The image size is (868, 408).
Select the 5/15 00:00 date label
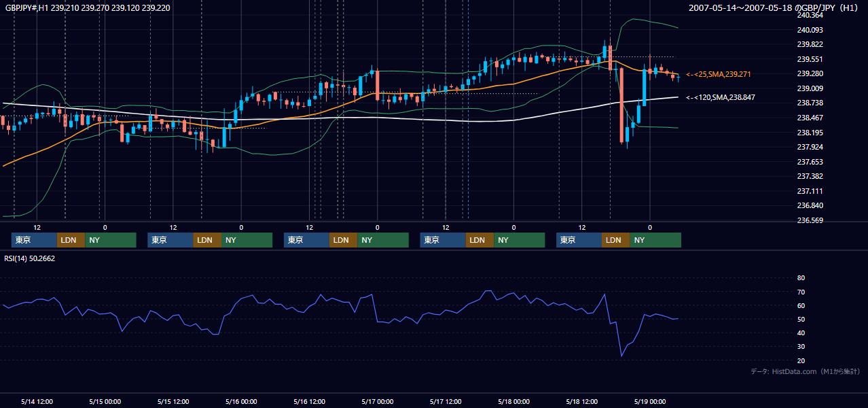point(105,402)
